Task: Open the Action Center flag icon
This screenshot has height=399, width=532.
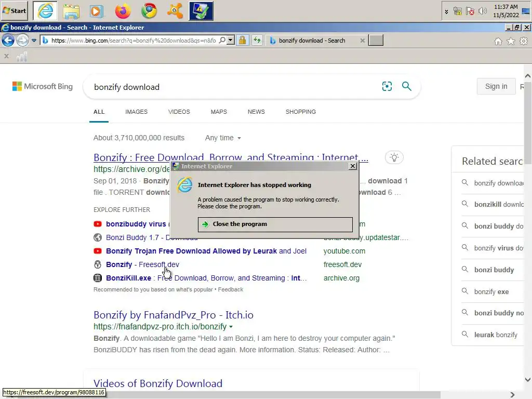Action: coord(470,11)
